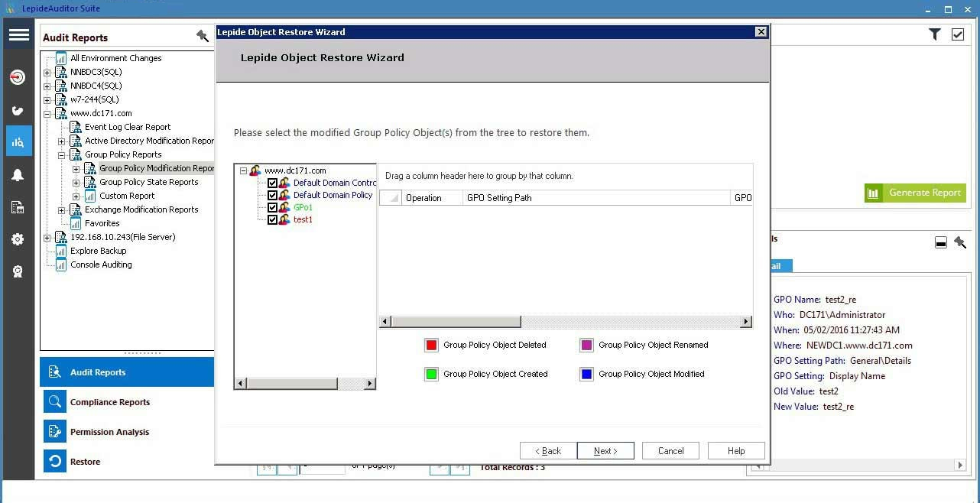Viewport: 980px width, 503px height.
Task: Open alerts via the bell sidebar icon
Action: coord(18,175)
